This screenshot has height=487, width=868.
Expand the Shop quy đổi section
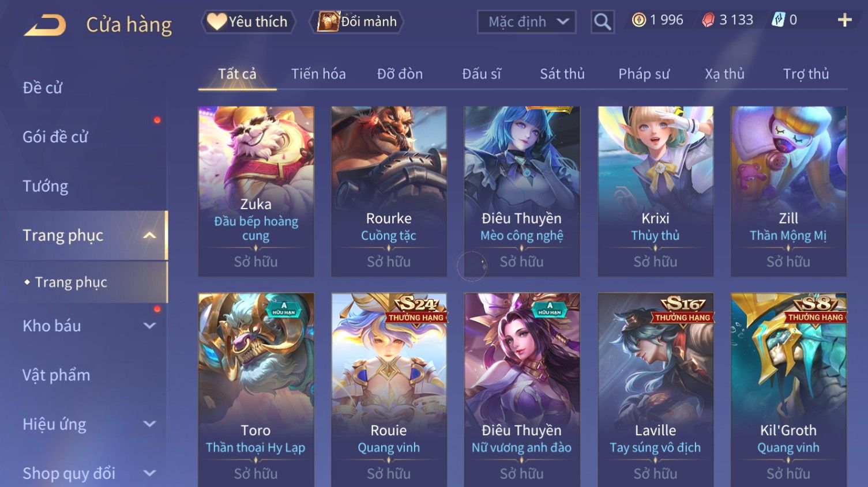[149, 473]
